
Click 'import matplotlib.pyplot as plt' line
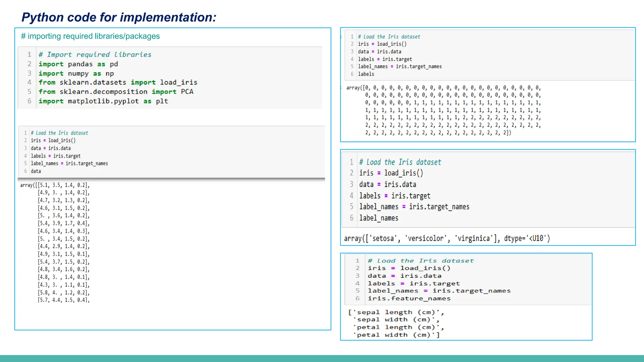click(x=103, y=101)
